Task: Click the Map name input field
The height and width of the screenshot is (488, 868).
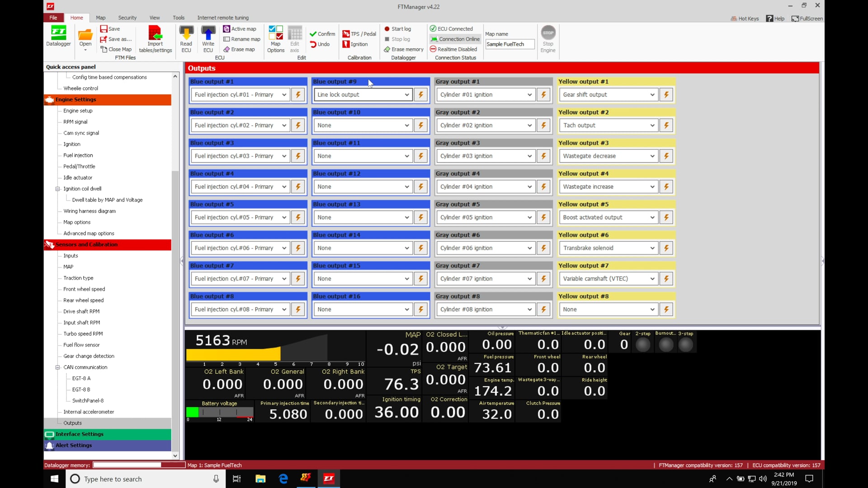Action: click(509, 44)
